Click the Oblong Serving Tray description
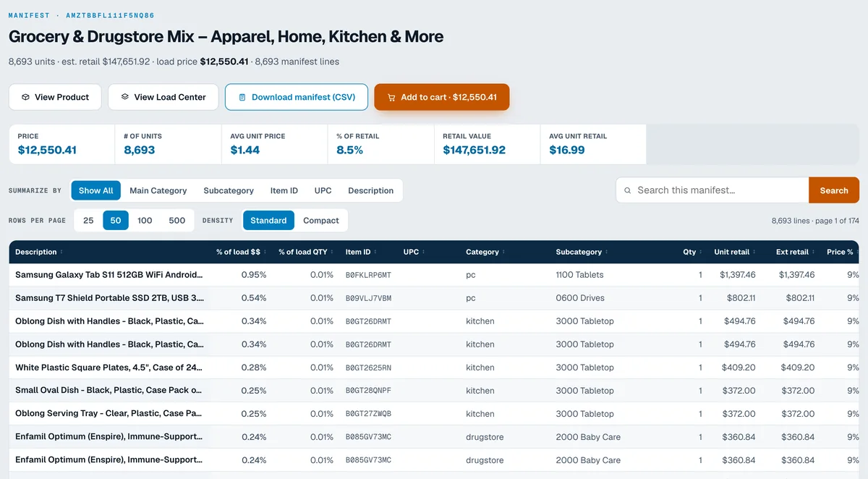Viewport: 868px width, 479px height. (109, 414)
